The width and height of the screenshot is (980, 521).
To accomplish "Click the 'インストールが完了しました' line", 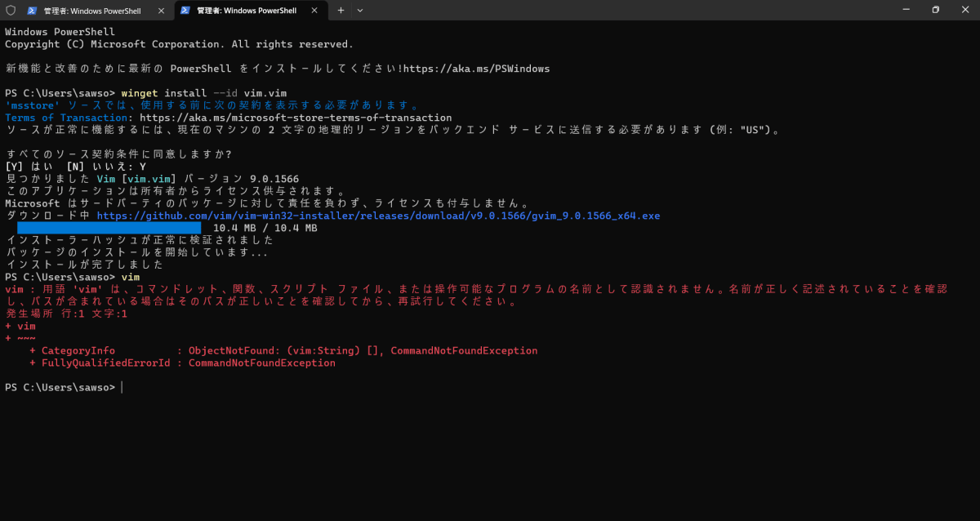I will click(x=84, y=265).
